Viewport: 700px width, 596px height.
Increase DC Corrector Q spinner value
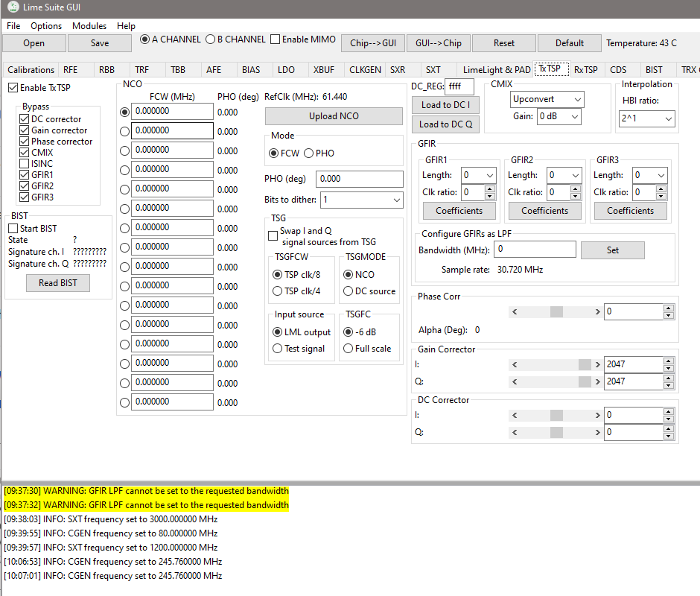[668, 428]
